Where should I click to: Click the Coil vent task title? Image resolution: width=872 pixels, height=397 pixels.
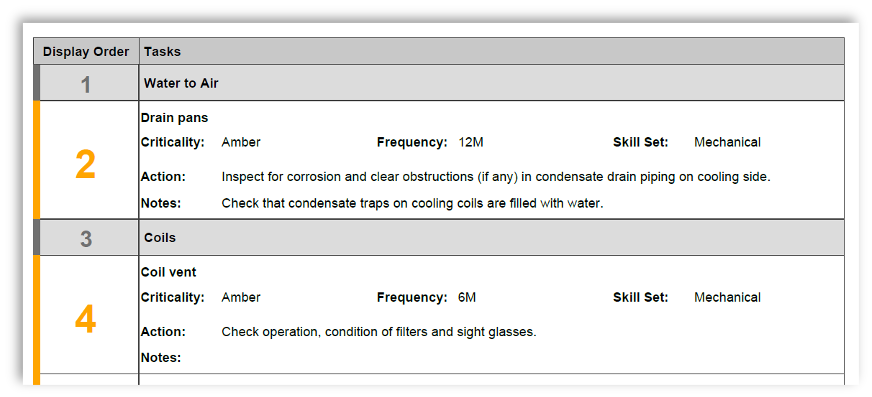coord(169,272)
